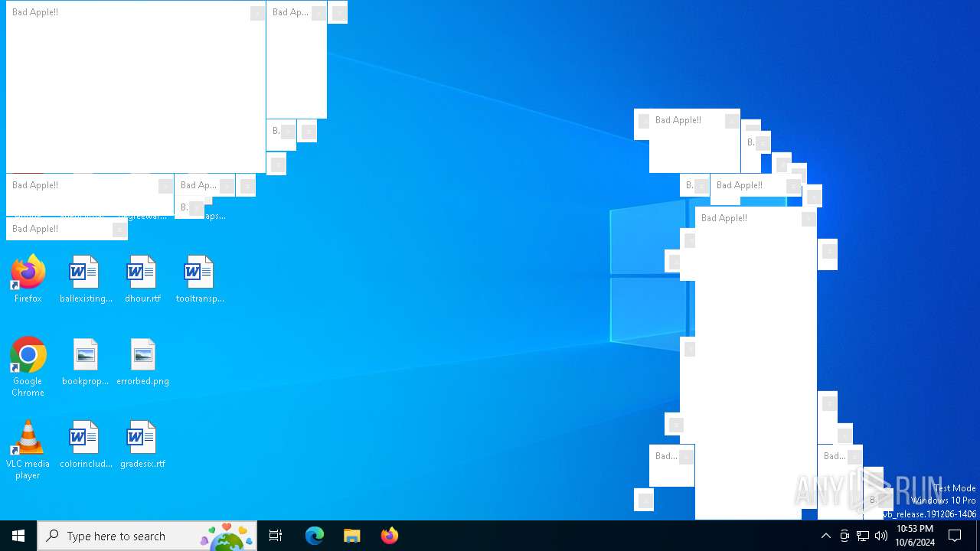Select the ballexisting Word document icon

tap(85, 279)
